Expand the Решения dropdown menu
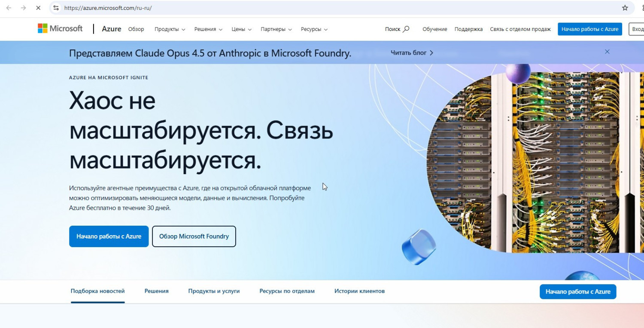The width and height of the screenshot is (644, 328). pos(208,29)
